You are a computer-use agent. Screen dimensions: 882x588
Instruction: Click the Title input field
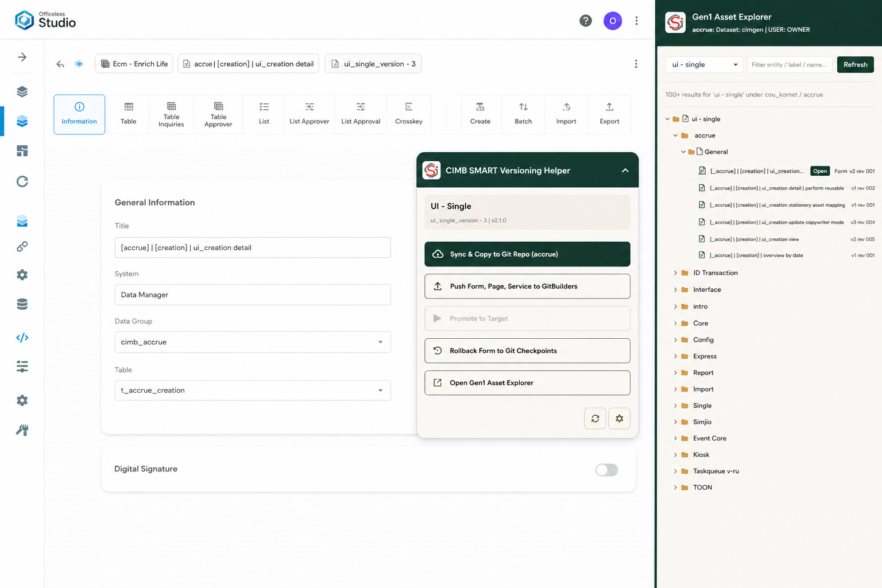point(253,247)
